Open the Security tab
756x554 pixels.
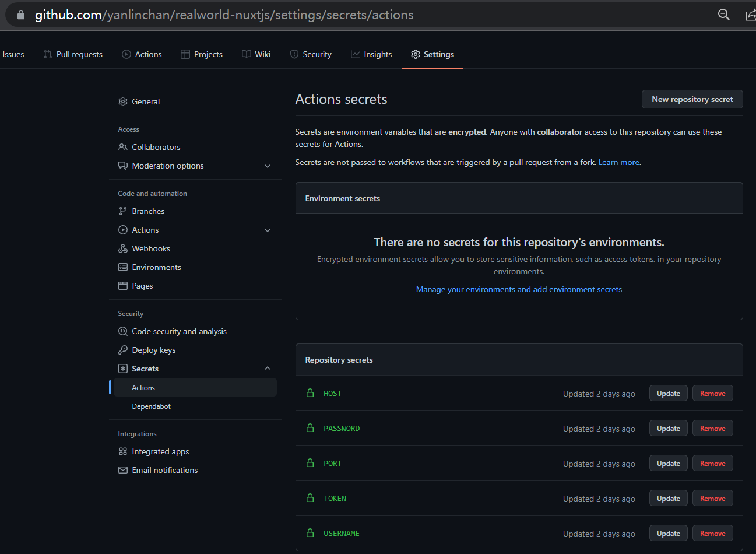pyautogui.click(x=311, y=54)
